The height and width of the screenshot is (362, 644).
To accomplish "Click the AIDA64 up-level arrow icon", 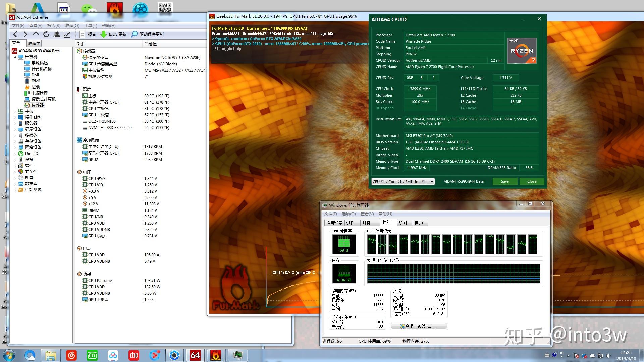I will pos(36,34).
